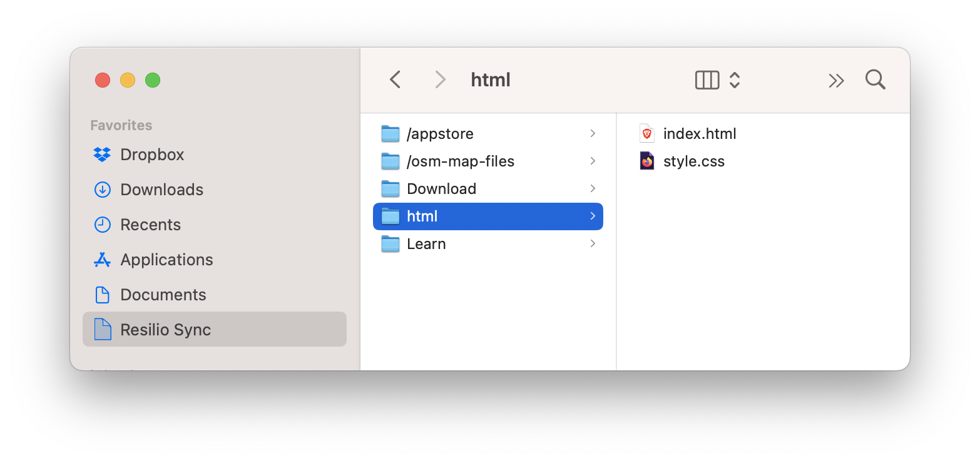
Task: Click the green full-screen window button
Action: [153, 80]
